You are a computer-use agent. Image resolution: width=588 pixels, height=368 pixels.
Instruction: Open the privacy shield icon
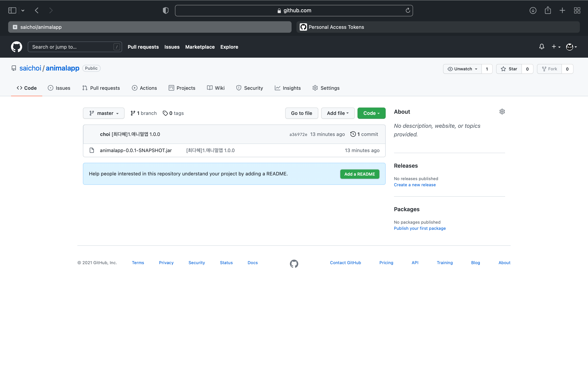click(165, 10)
